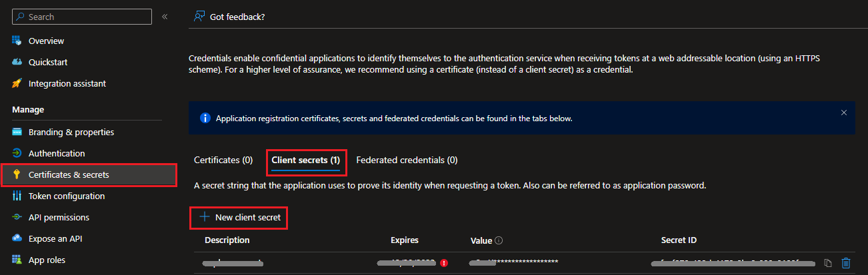Open the Integration assistant rocket icon
Screen dimensions: 868x275
click(17, 83)
